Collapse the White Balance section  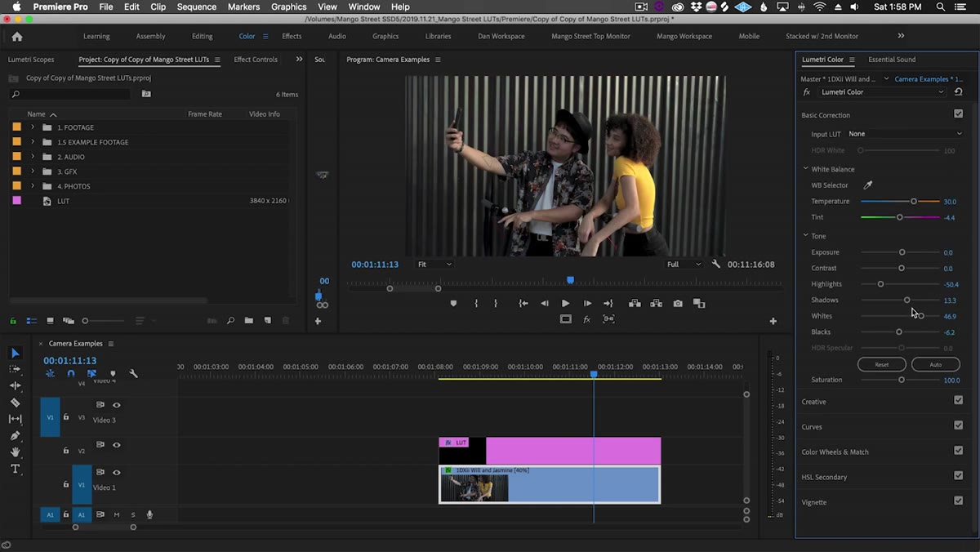(805, 169)
